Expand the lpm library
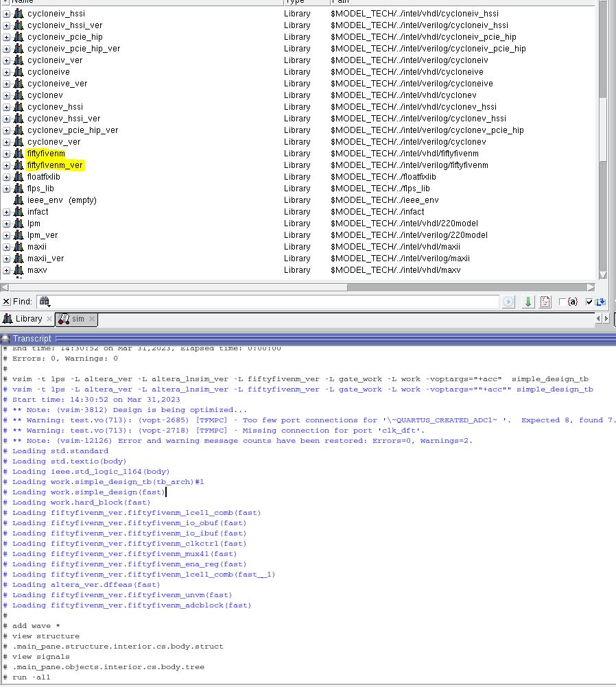 (x=7, y=224)
